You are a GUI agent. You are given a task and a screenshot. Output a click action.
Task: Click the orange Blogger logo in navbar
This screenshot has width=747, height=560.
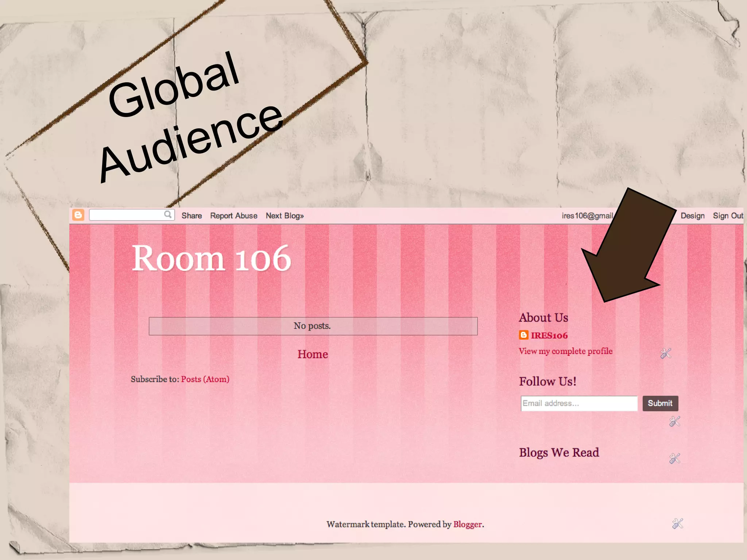tap(78, 215)
